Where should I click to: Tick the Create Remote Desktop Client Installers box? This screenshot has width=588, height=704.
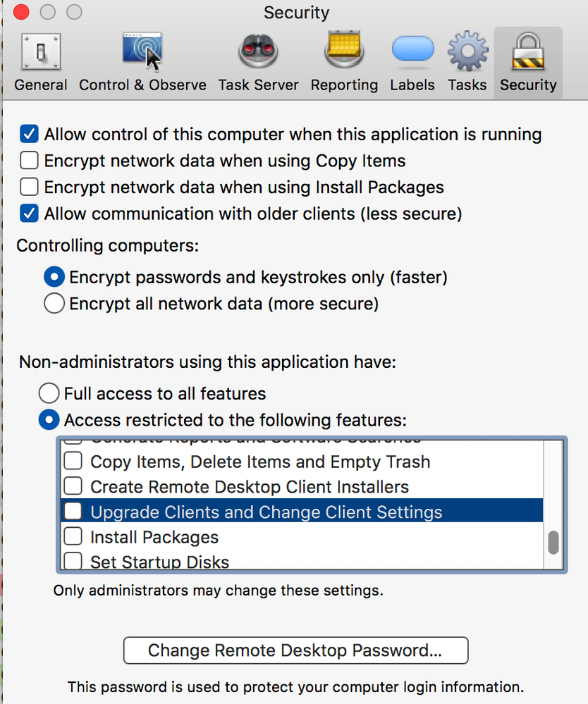tap(73, 486)
